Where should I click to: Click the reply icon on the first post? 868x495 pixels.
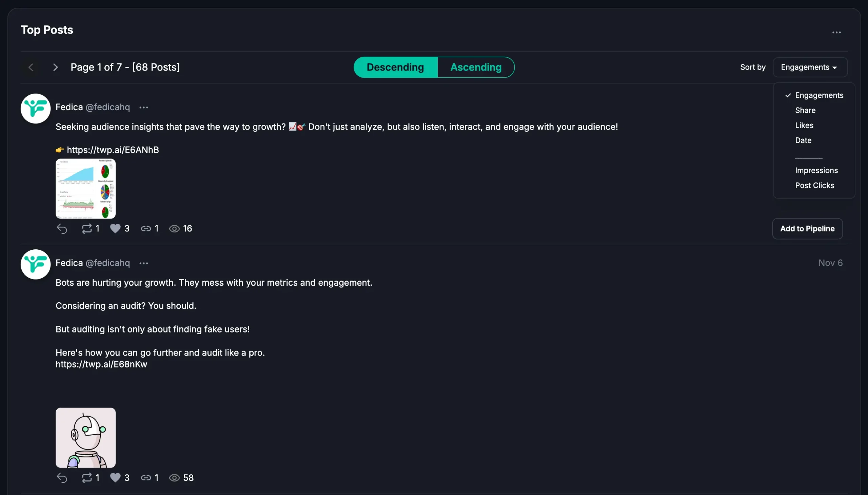(x=62, y=229)
